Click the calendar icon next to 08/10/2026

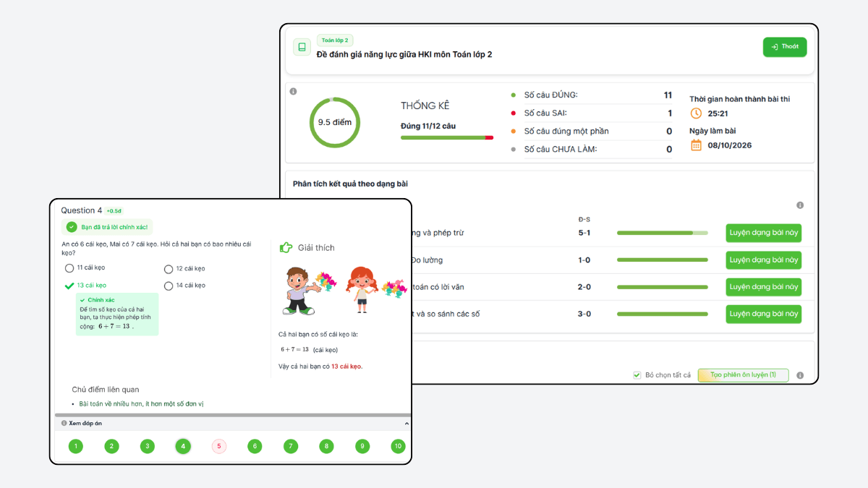(696, 145)
